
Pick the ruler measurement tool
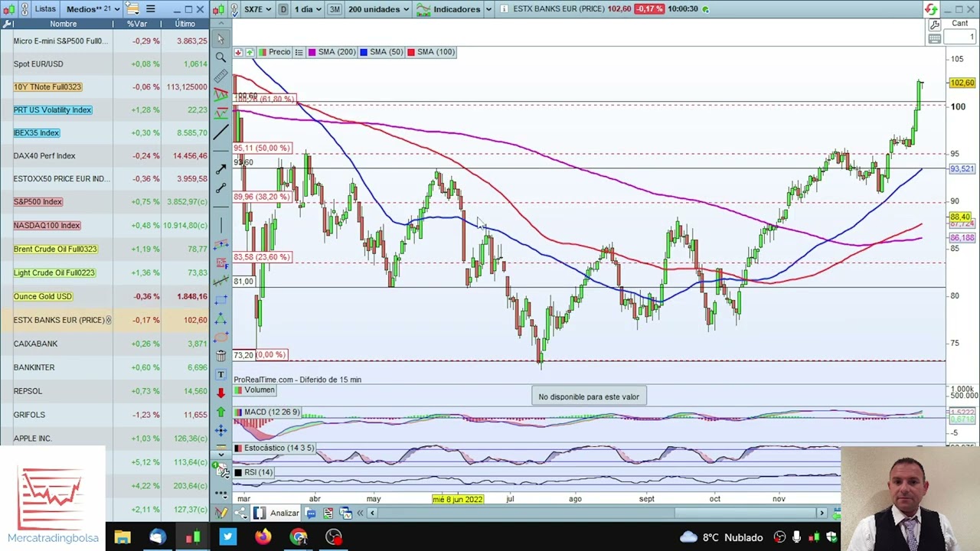(220, 75)
